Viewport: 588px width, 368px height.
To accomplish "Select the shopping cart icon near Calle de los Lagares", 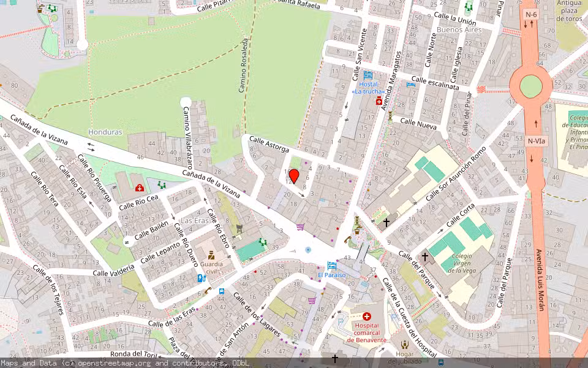I will click(312, 301).
